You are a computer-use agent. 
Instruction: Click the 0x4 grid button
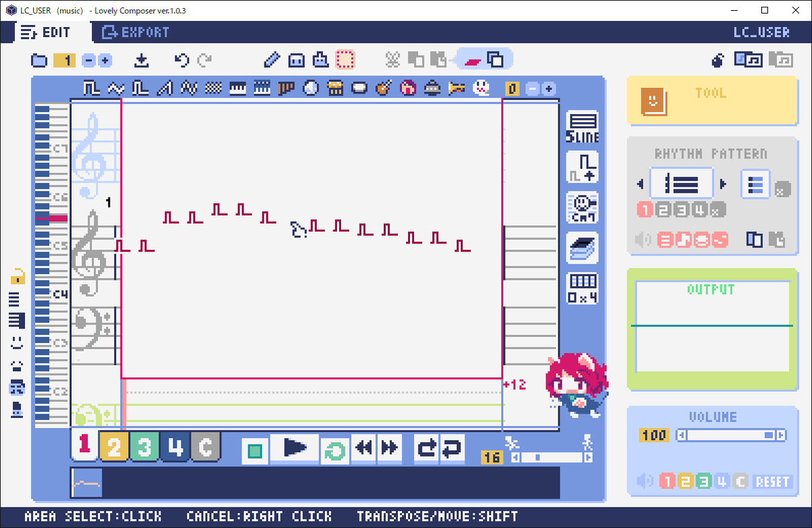(582, 289)
